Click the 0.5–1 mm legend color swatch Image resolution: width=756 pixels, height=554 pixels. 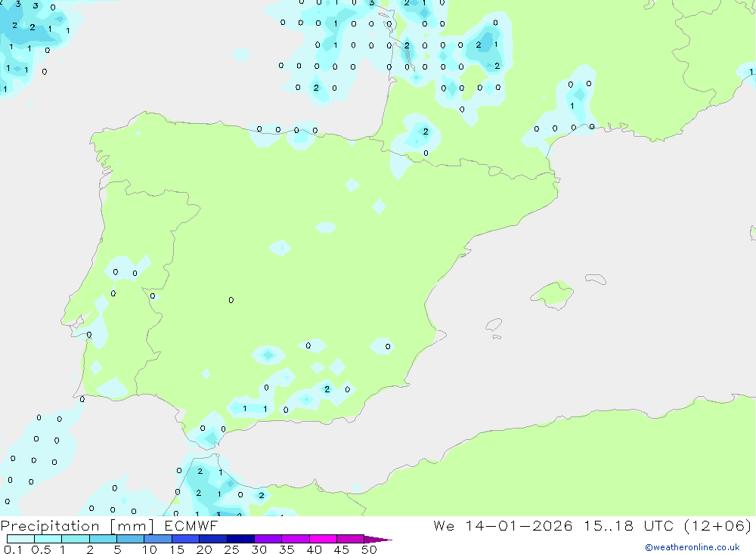(48, 539)
